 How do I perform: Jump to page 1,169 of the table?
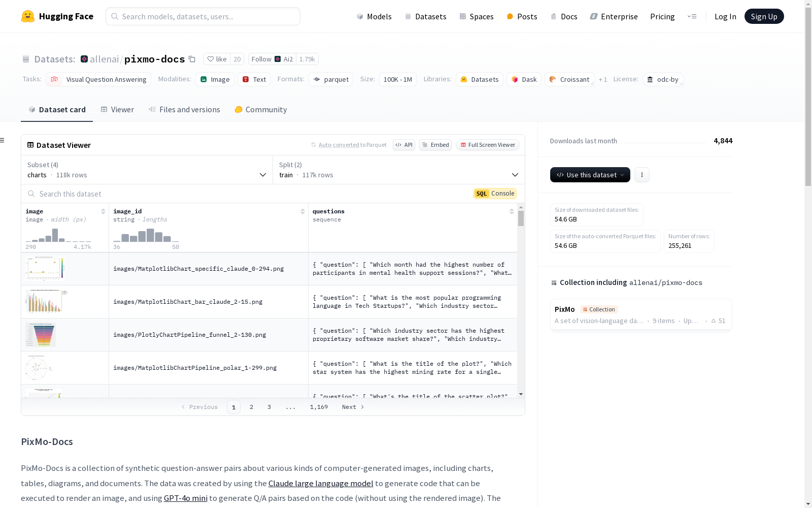[319, 407]
